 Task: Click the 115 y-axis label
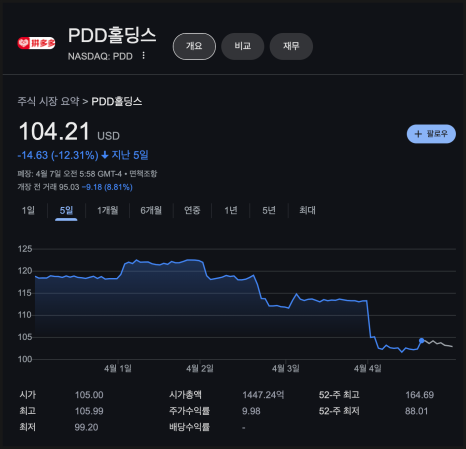[x=25, y=293]
